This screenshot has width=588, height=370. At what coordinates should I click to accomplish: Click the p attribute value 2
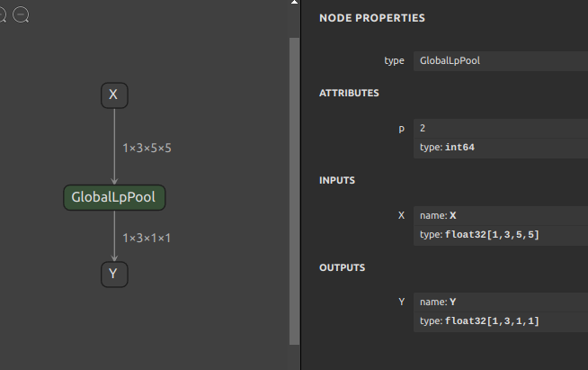click(x=501, y=129)
